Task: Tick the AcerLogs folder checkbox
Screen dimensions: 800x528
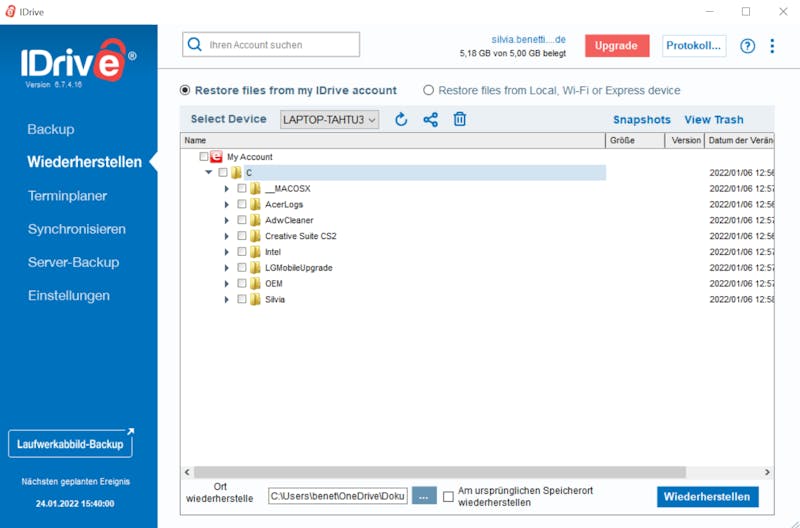Action: pos(242,204)
